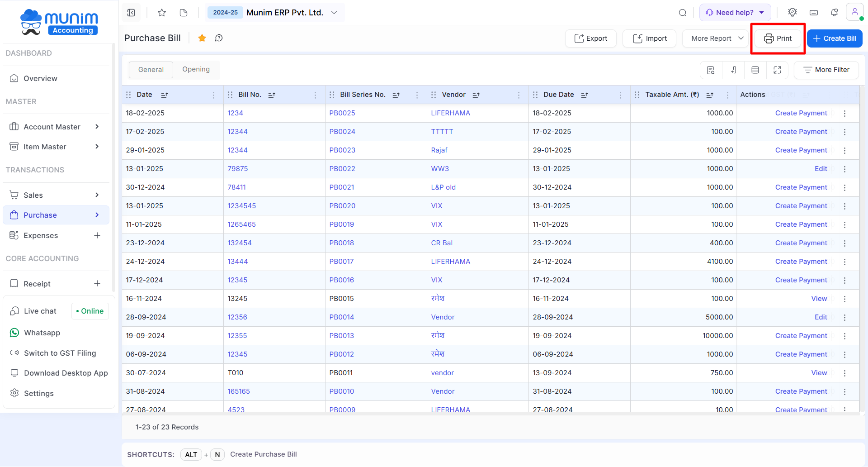Expand Item Master submenu

[x=97, y=147]
